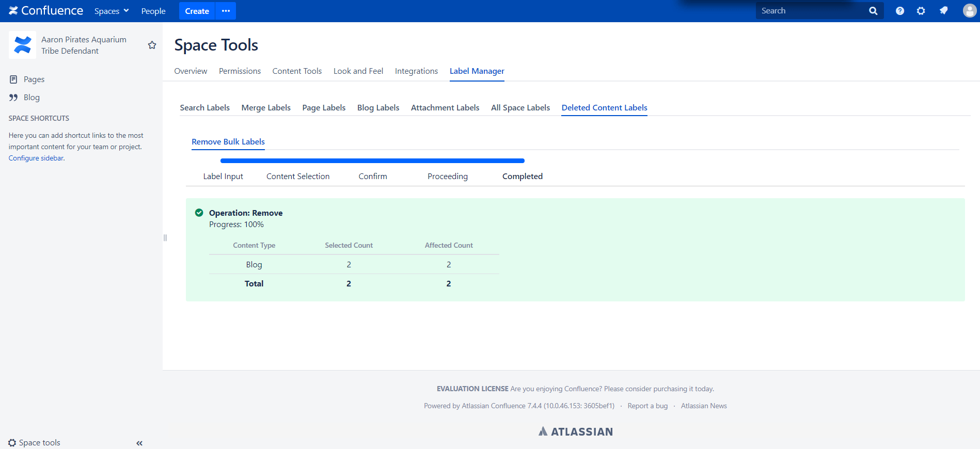Click the Confirm step label
This screenshot has height=449, width=980.
click(x=373, y=177)
